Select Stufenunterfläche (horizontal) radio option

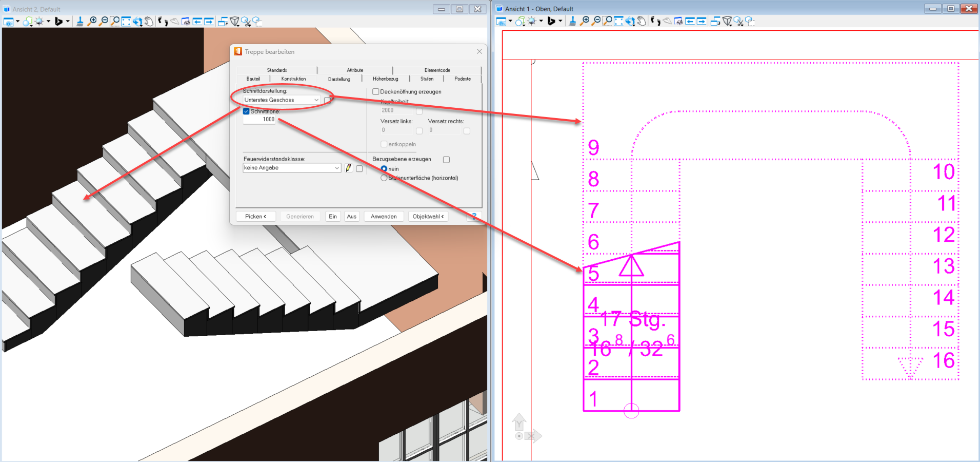click(384, 178)
